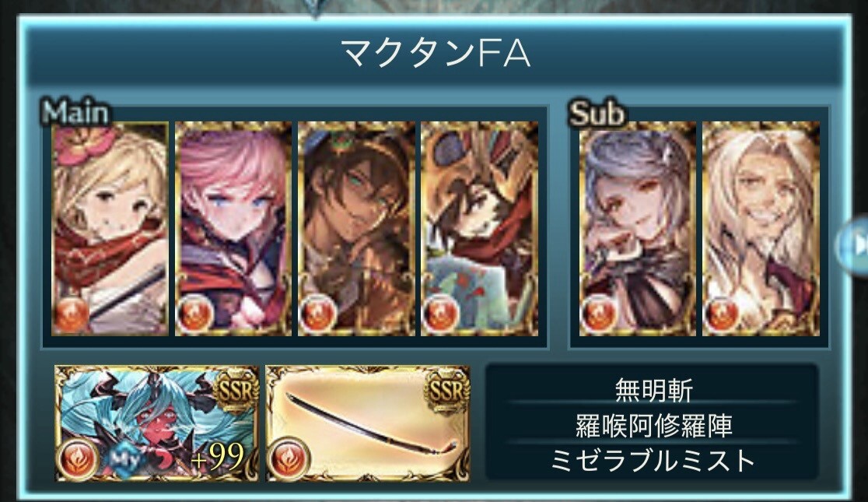Click the SSR badge on the katana
Screen dimensions: 868x502
[447, 391]
